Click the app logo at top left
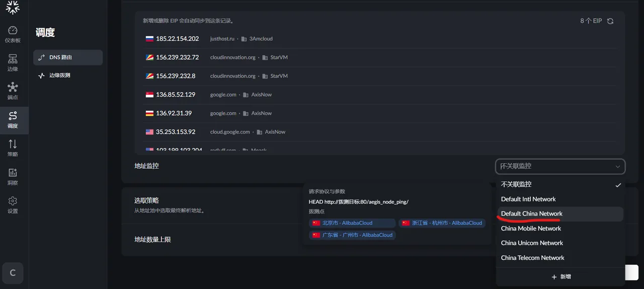 pos(13,7)
